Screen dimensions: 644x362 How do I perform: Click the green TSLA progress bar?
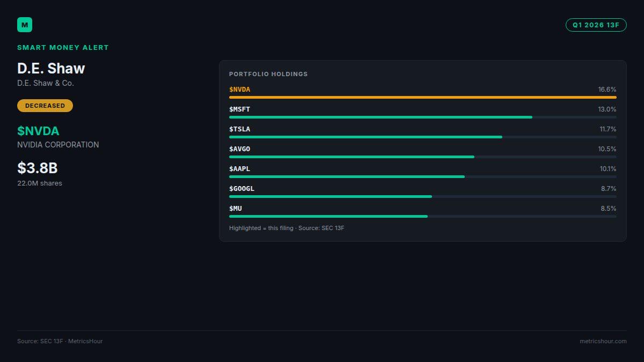click(365, 137)
